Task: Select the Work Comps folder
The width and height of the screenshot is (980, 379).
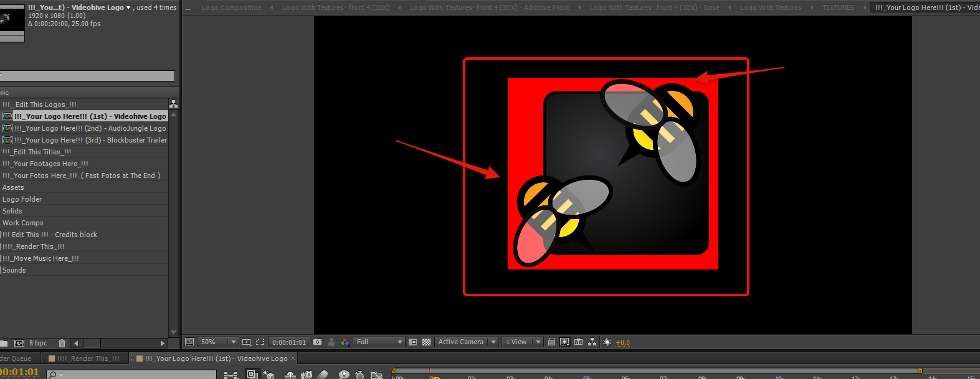Action: click(23, 223)
